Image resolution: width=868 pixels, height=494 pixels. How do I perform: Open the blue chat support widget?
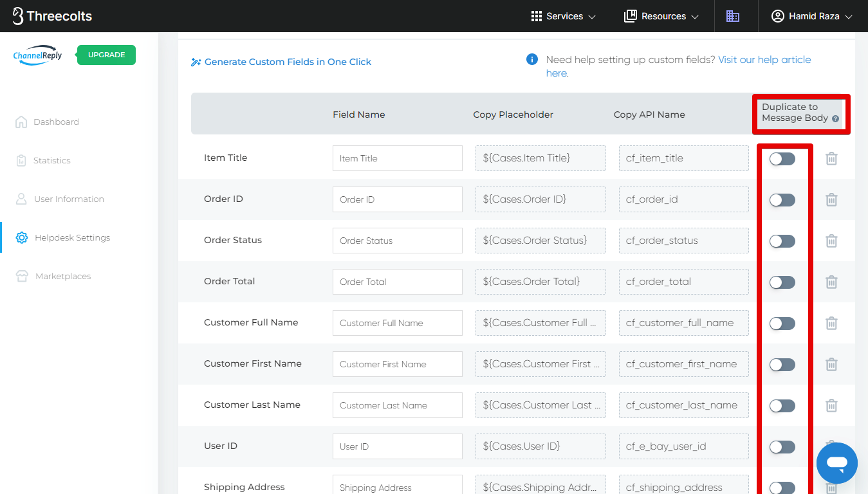836,463
